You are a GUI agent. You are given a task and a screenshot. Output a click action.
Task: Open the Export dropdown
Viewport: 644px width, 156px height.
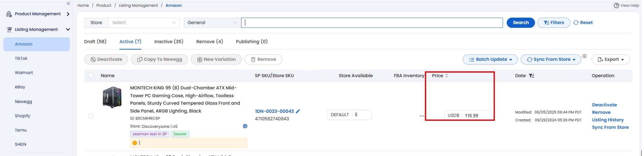[x=611, y=59]
